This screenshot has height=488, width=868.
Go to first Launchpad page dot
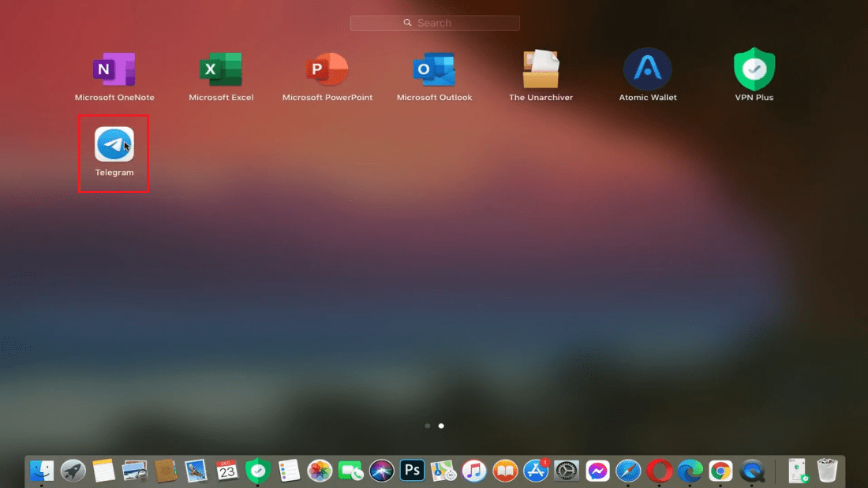(428, 426)
